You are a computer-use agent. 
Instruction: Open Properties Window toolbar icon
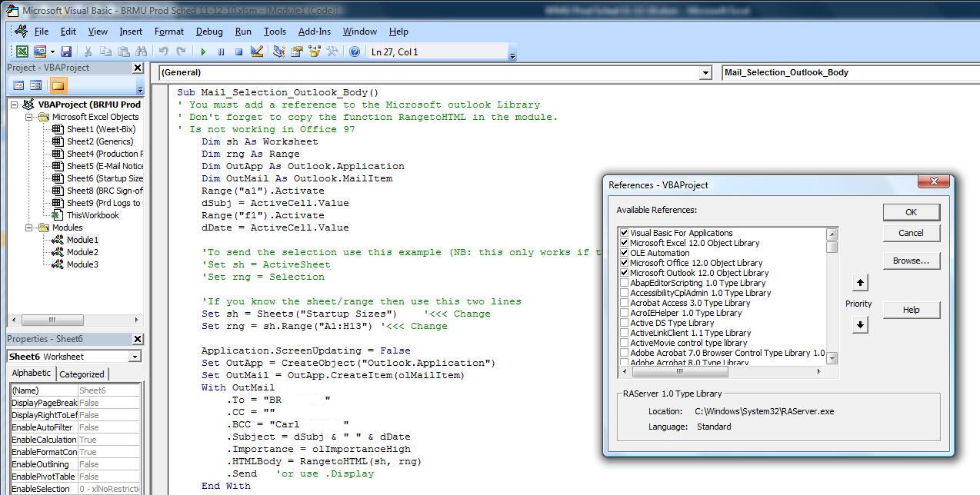click(x=296, y=51)
